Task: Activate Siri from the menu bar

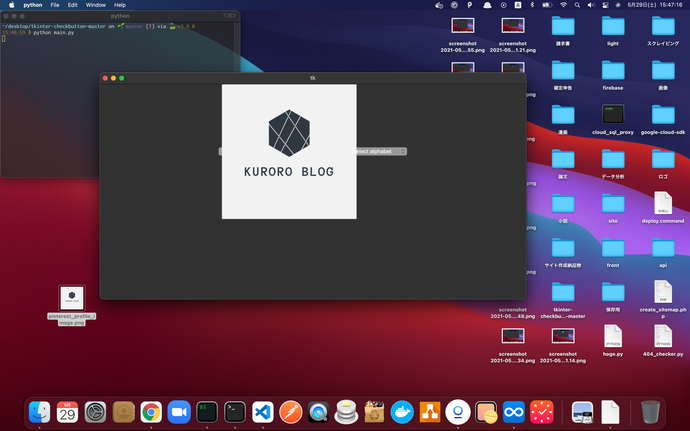Action: point(618,5)
